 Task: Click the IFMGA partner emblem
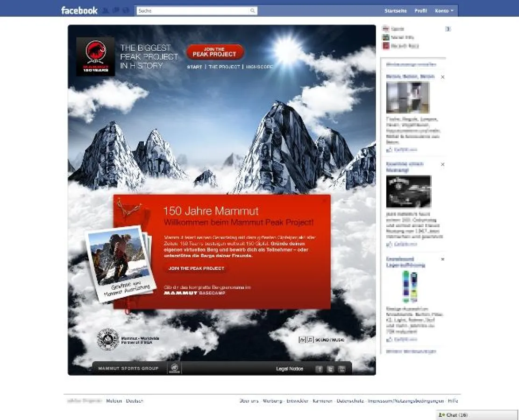point(107,339)
